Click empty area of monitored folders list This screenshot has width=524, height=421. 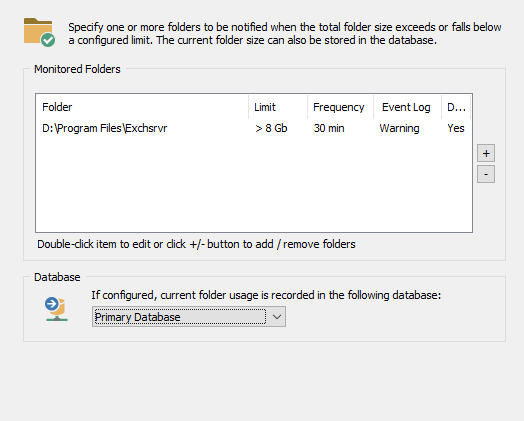click(x=254, y=185)
